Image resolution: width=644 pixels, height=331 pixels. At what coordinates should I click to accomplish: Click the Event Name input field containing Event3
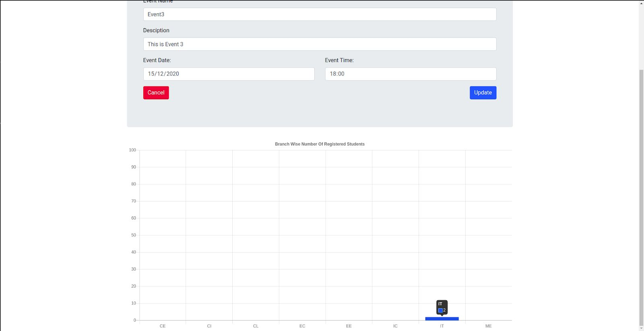click(320, 14)
